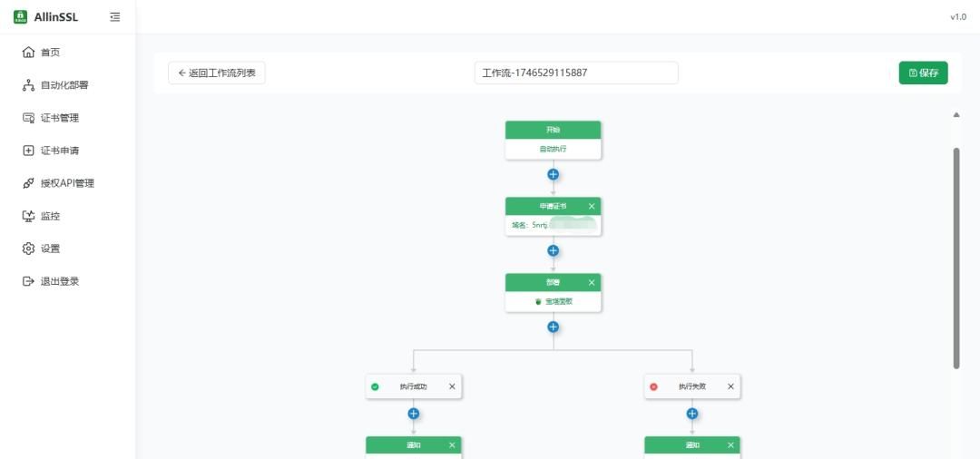Add node under the 执行成功 branch
980x459 pixels.
pos(414,414)
